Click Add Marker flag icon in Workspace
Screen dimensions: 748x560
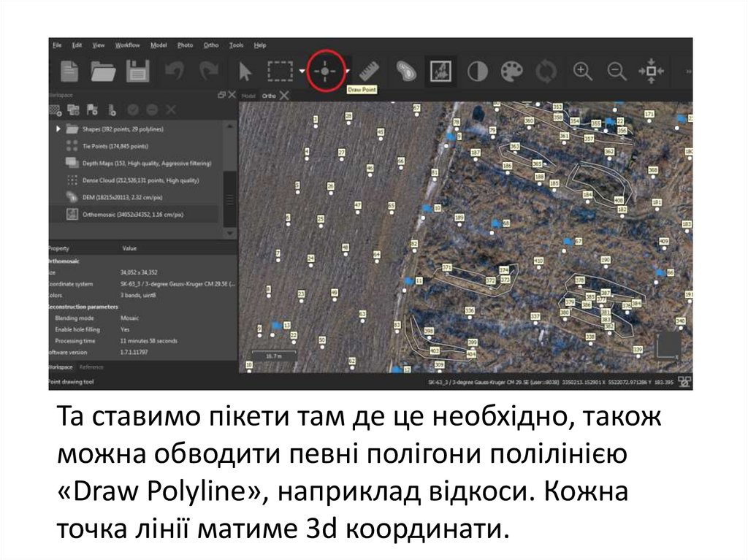coord(92,110)
